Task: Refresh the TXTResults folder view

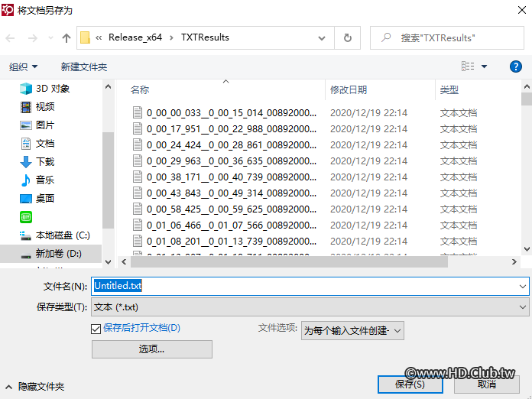Action: (x=348, y=38)
